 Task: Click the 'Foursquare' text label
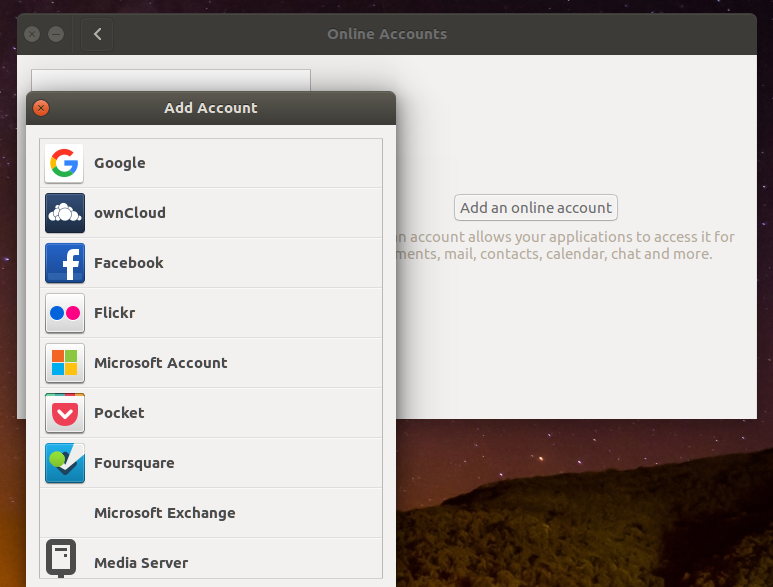(134, 463)
